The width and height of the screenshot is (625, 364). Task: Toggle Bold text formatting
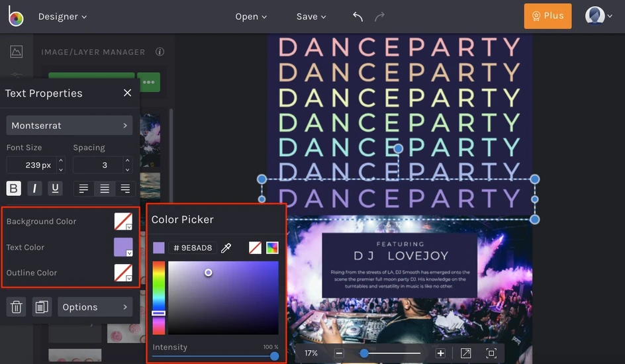13,189
